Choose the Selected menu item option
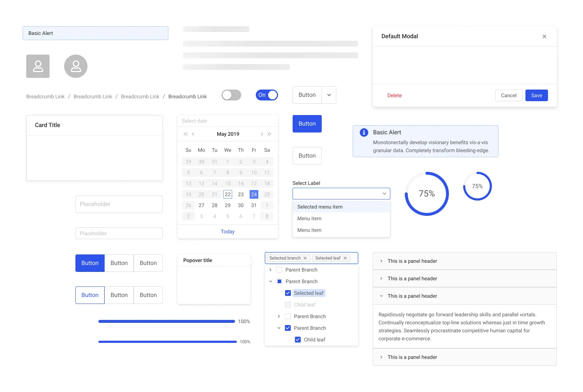The width and height of the screenshot is (583, 392). (x=320, y=206)
